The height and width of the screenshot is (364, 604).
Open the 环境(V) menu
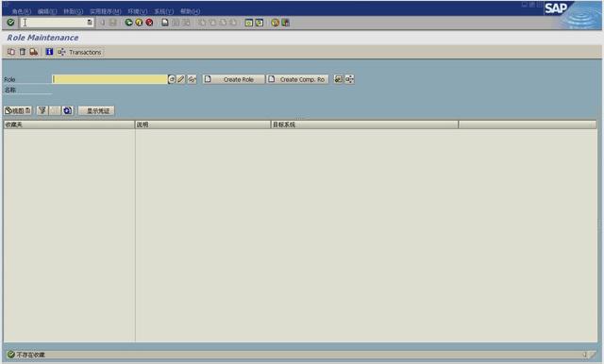(x=138, y=11)
